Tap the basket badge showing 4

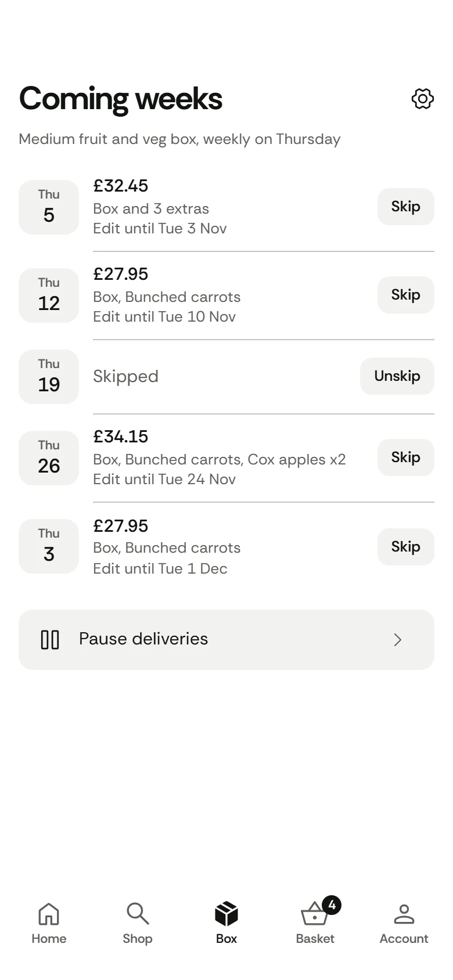[332, 905]
